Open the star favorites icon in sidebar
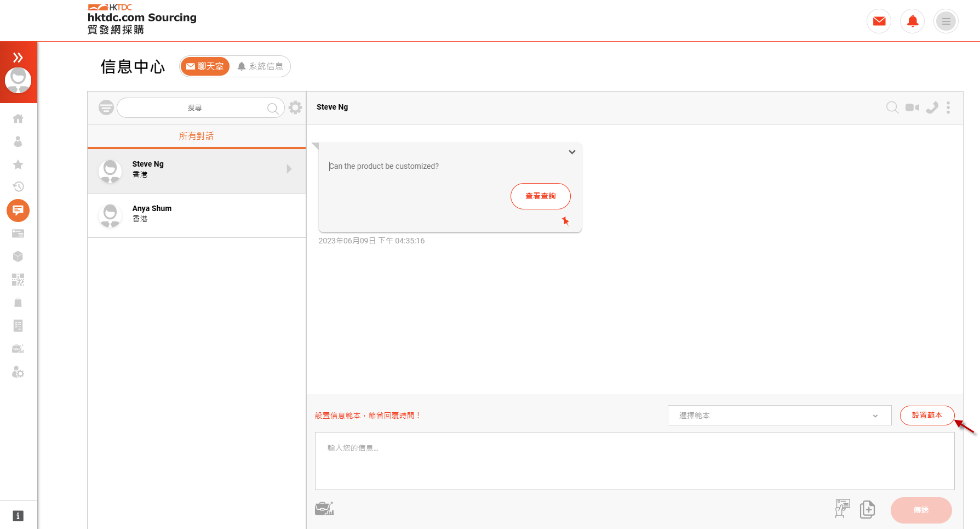 (x=18, y=164)
